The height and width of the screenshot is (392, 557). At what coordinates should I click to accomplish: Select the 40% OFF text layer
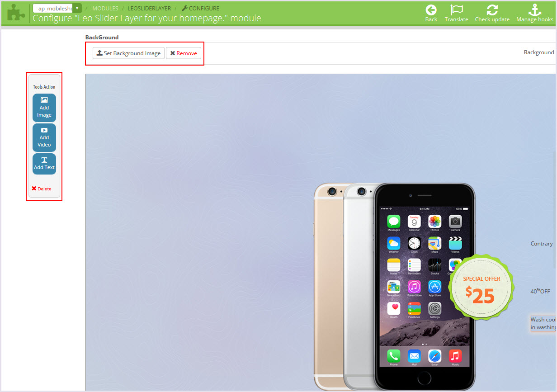(x=540, y=291)
